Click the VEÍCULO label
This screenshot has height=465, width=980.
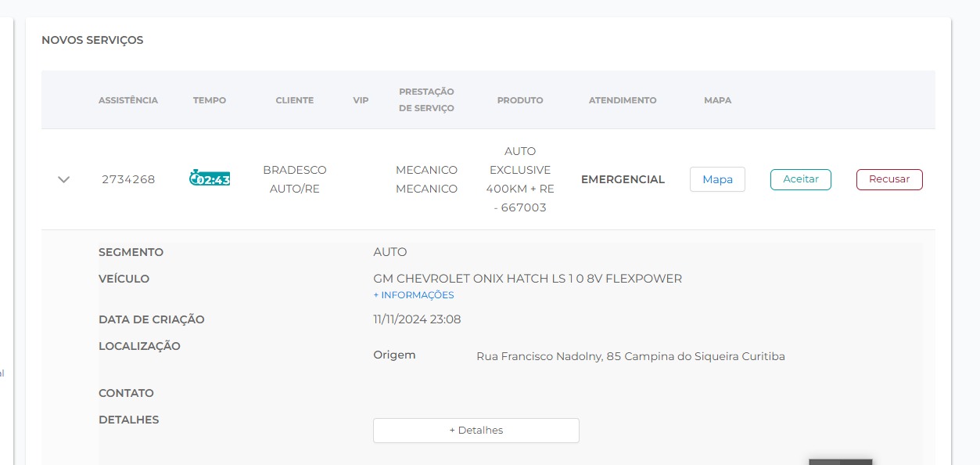coord(124,279)
